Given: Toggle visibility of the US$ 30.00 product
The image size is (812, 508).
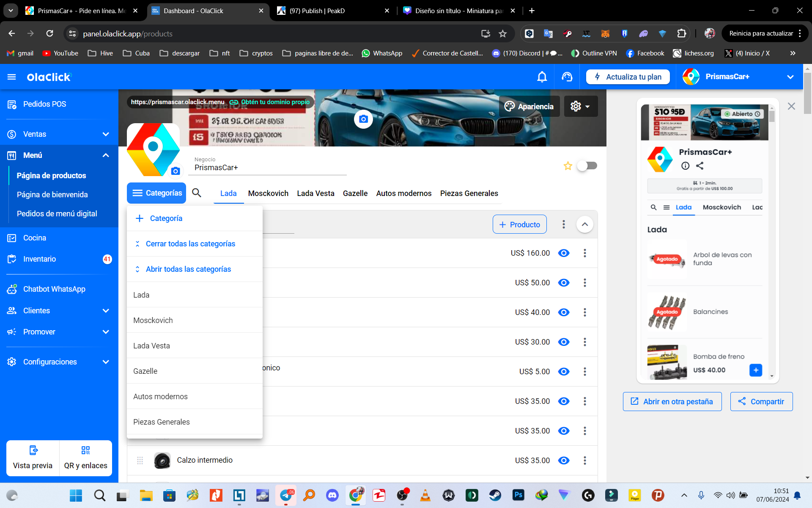Looking at the screenshot, I should 564,342.
